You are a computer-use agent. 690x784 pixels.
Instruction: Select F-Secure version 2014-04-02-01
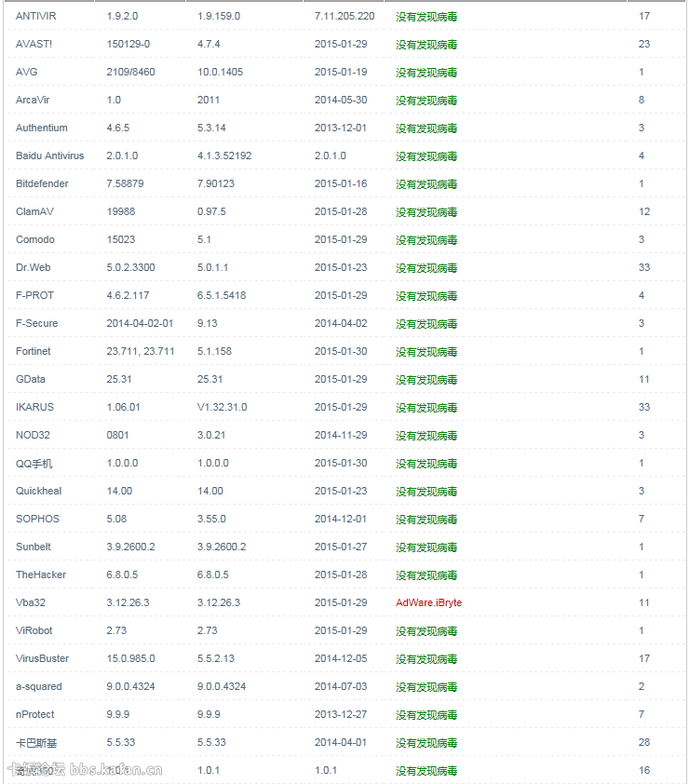pos(140,323)
